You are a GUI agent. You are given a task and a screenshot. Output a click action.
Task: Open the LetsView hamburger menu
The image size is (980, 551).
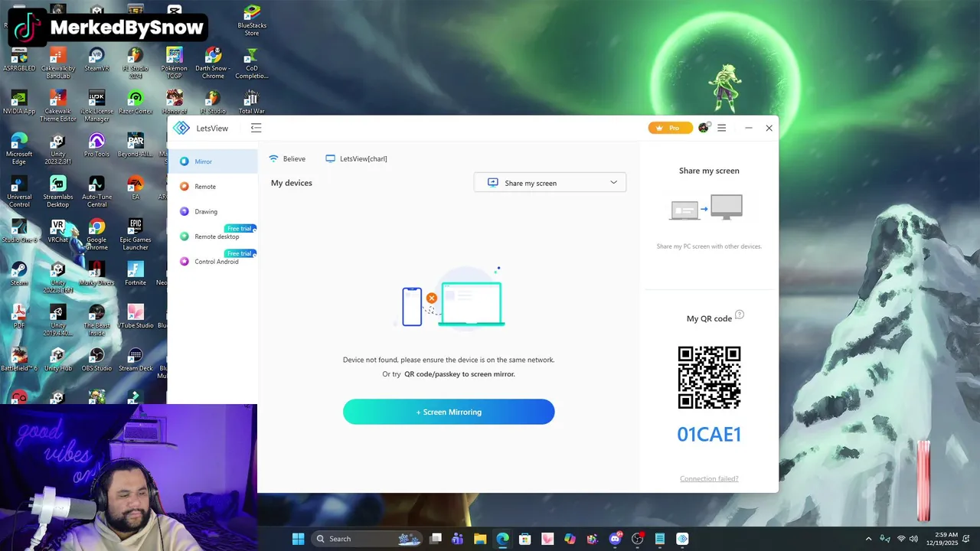pyautogui.click(x=722, y=128)
